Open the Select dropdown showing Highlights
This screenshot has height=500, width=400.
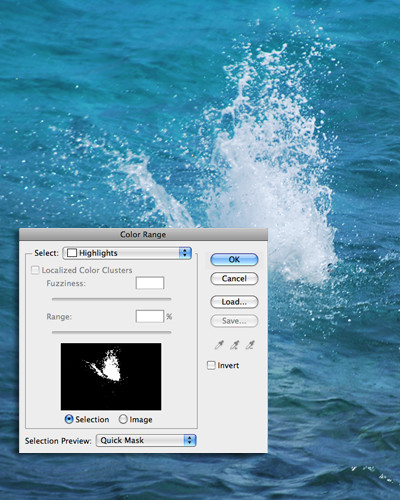127,253
